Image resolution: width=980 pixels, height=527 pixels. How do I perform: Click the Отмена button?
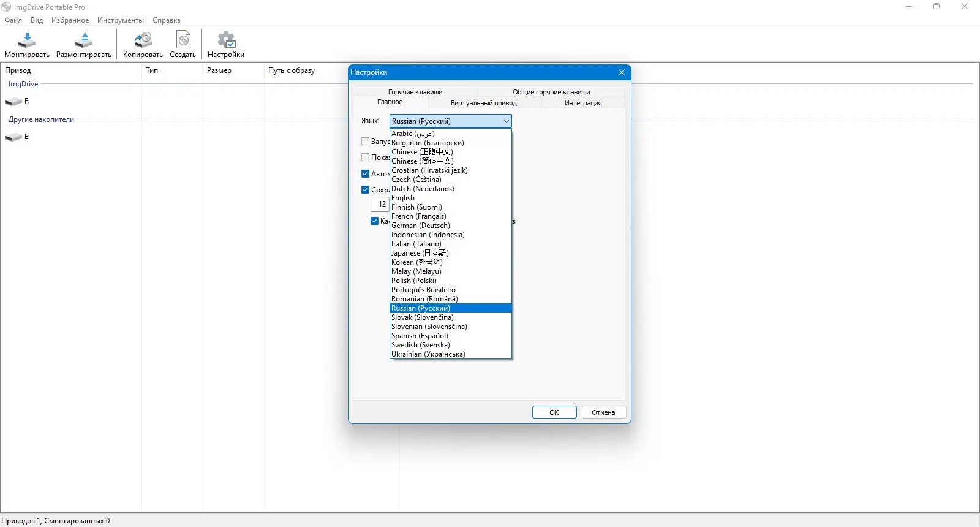click(x=603, y=412)
